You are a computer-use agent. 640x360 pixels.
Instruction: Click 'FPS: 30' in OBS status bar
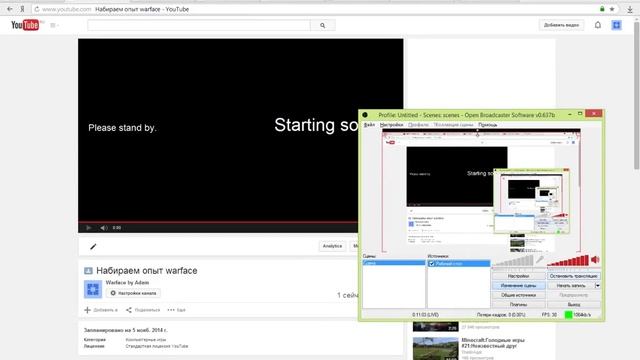(549, 315)
